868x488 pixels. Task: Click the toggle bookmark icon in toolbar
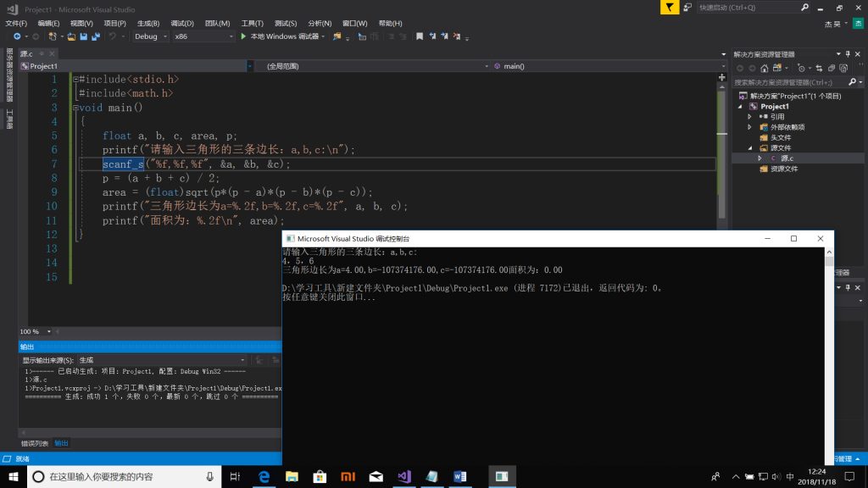pyautogui.click(x=420, y=36)
